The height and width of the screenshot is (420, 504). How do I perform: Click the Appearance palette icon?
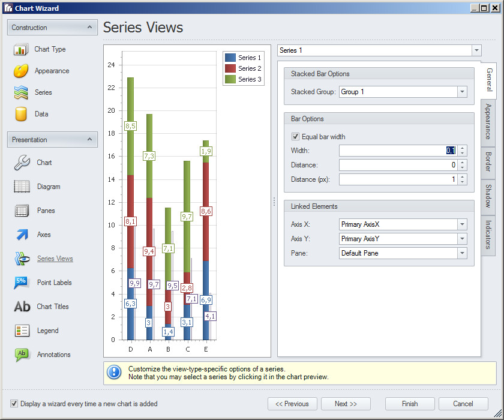[x=21, y=71]
